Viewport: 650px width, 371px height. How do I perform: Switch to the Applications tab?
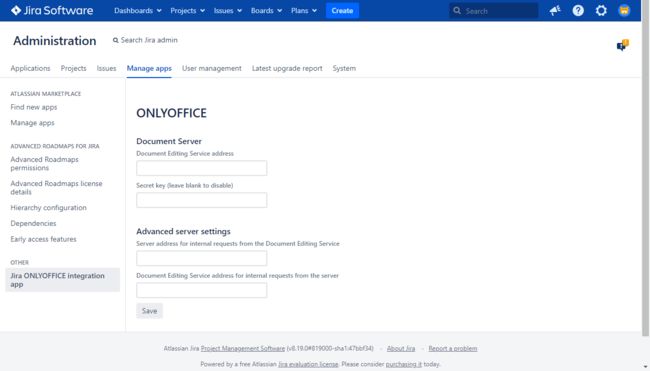(30, 68)
